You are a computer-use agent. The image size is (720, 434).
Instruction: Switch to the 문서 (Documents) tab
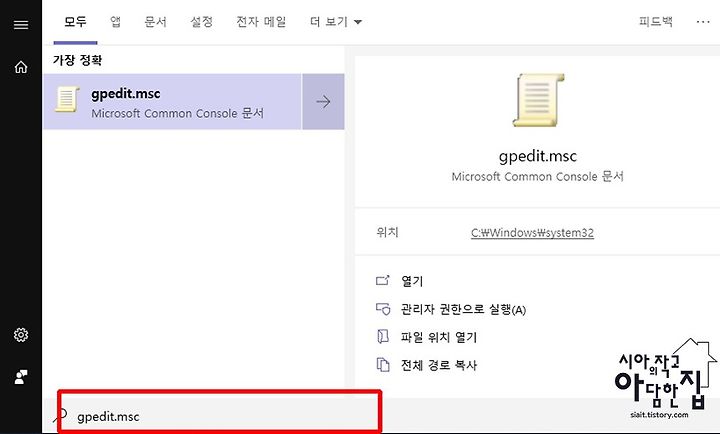tap(156, 22)
